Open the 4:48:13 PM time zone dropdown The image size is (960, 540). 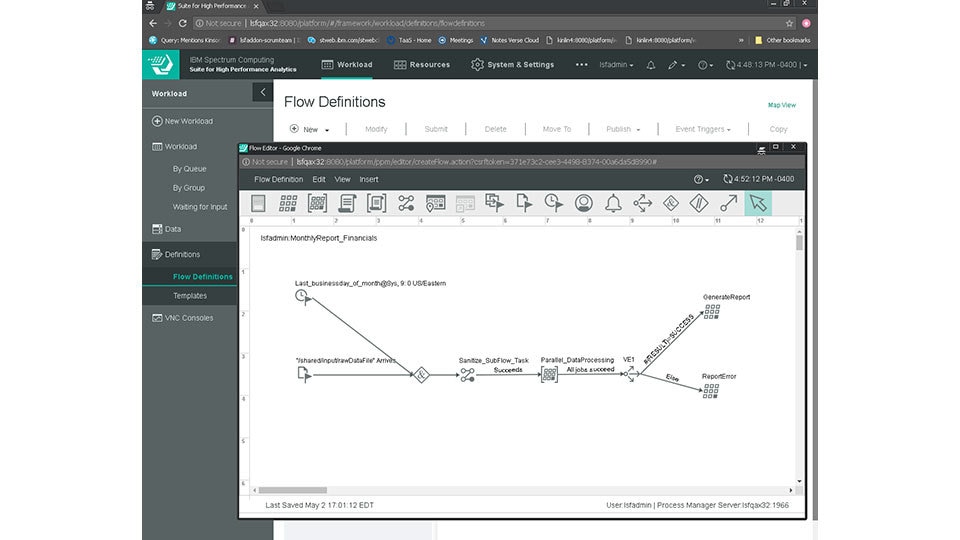(767, 65)
